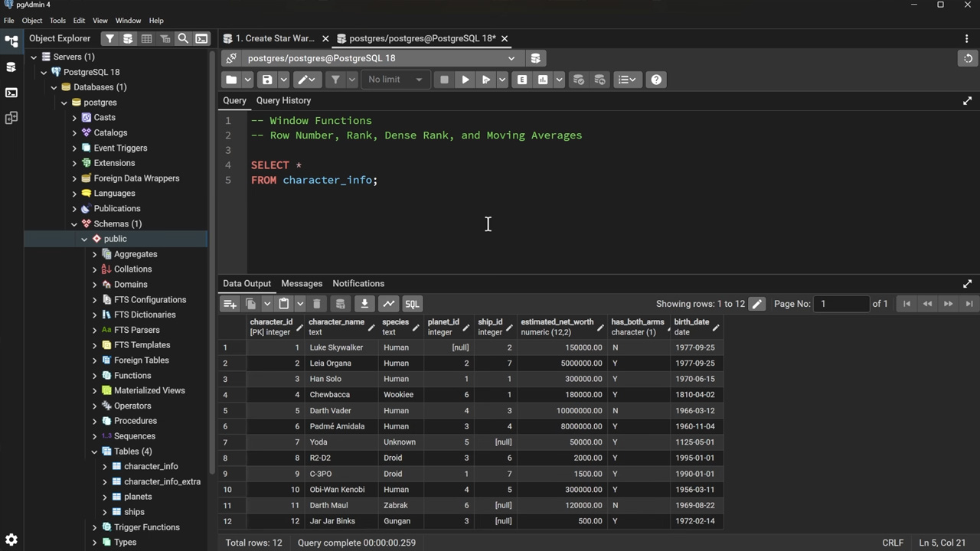The width and height of the screenshot is (980, 551).
Task: Open PSQL tool icon in Object Explorer
Action: tap(201, 38)
